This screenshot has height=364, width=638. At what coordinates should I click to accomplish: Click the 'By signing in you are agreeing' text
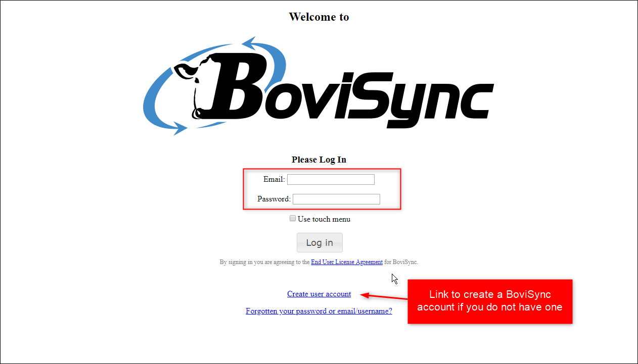tap(264, 262)
